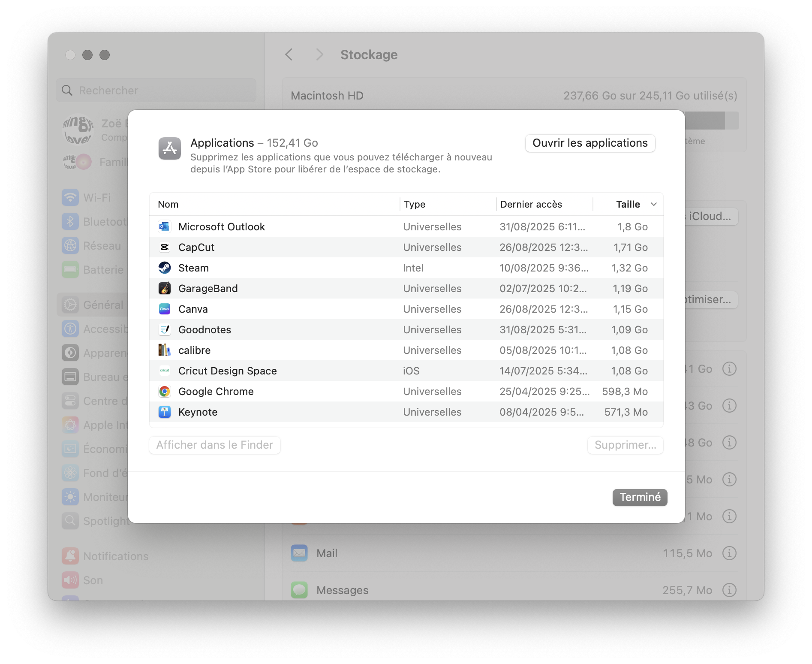
Task: Click the calibre books icon
Action: [x=165, y=350]
